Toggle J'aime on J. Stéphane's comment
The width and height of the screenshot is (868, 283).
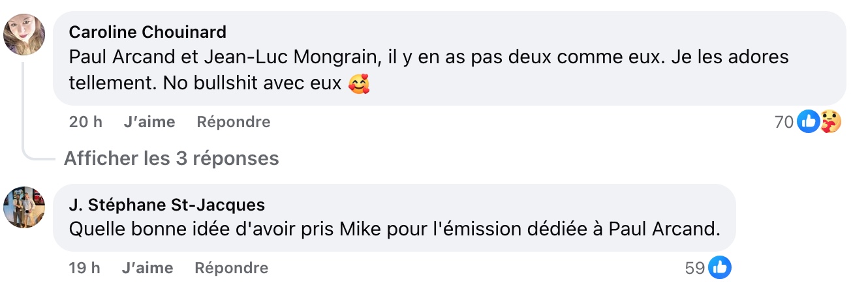coord(147,268)
